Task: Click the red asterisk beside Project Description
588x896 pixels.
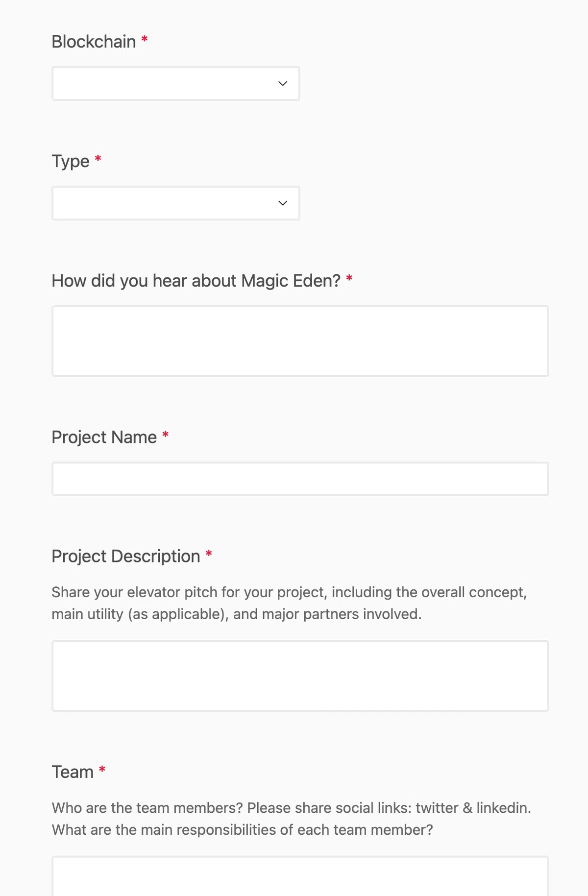Action: pyautogui.click(x=209, y=554)
